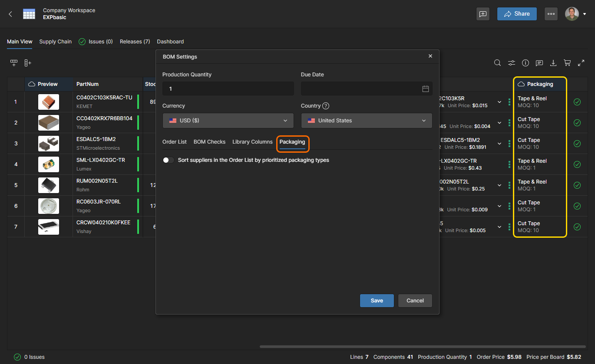This screenshot has width=595, height=364.
Task: Click the download icon in toolbar
Action: (553, 63)
